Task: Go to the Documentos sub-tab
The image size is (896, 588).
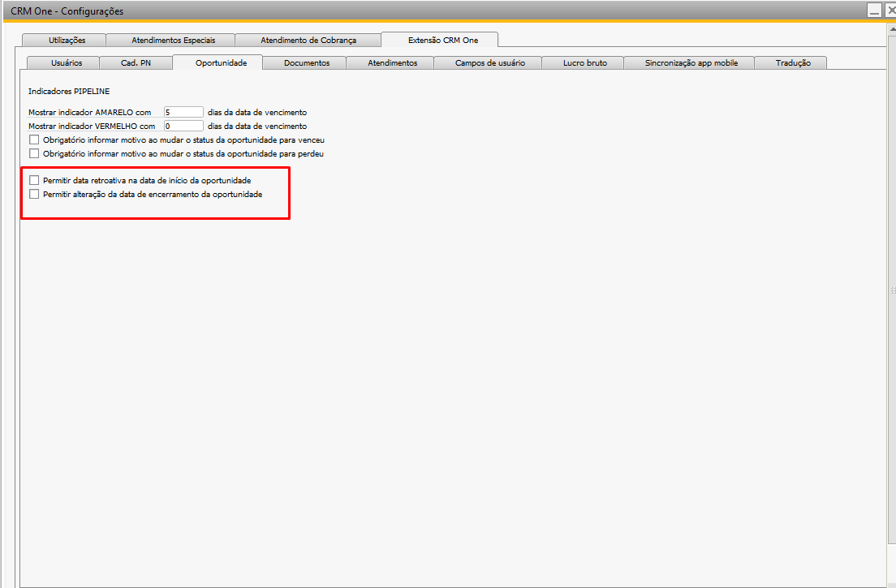Action: click(304, 62)
